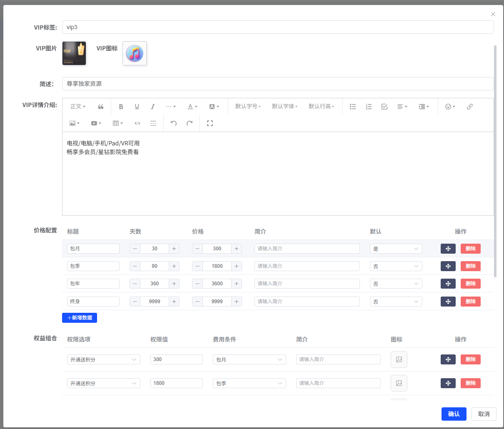Image resolution: width=504 pixels, height=429 pixels.
Task: Apply underline formatting to editor text
Action: click(137, 107)
